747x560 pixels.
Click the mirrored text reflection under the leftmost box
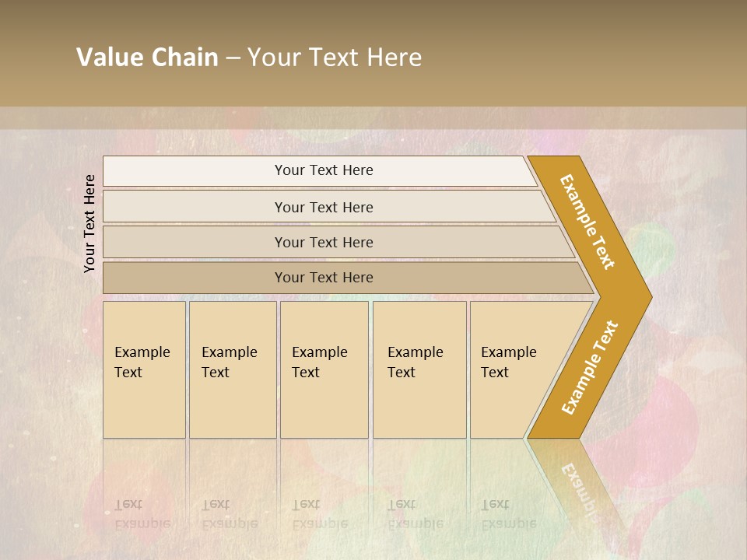click(x=142, y=513)
